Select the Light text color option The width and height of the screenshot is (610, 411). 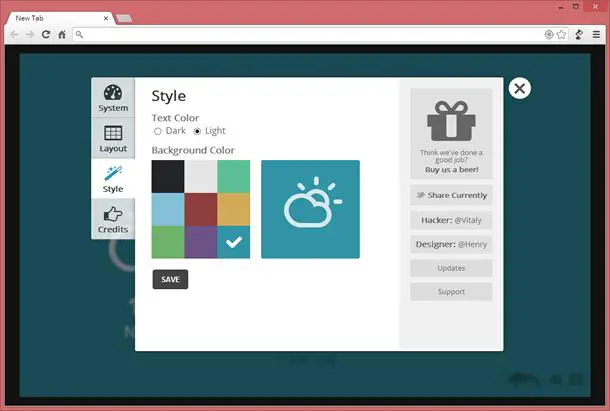tap(197, 131)
